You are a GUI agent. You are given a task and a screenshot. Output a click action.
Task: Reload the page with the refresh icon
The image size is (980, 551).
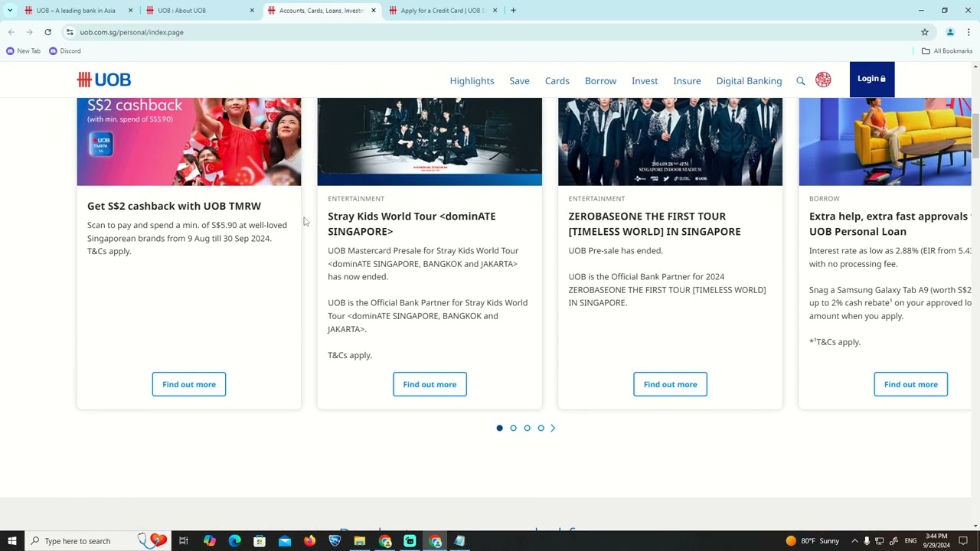(47, 32)
